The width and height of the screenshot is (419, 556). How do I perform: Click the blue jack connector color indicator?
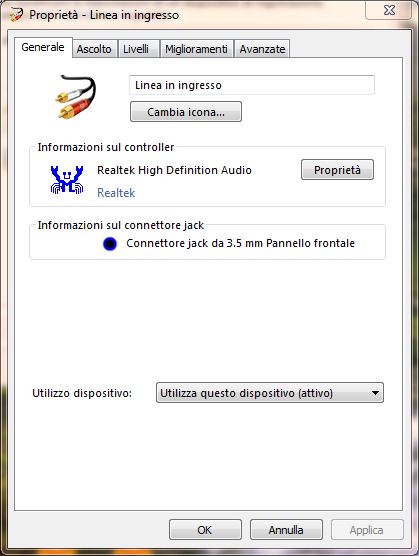click(x=110, y=244)
